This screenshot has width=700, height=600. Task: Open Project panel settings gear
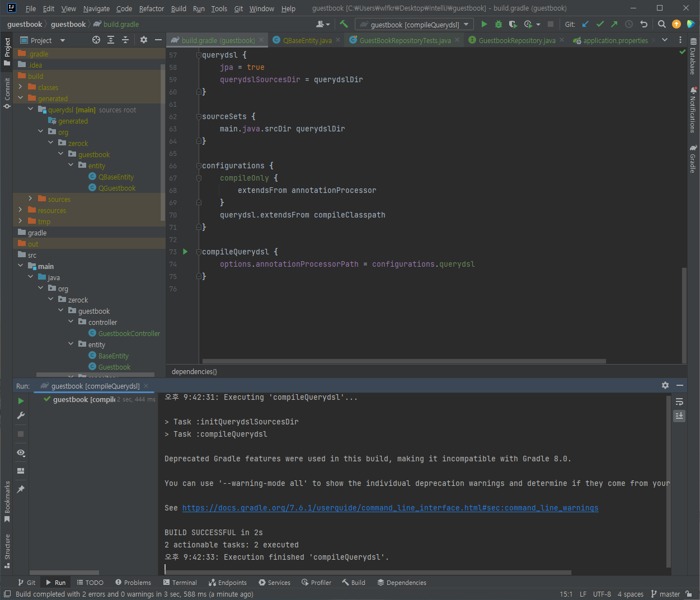[144, 40]
